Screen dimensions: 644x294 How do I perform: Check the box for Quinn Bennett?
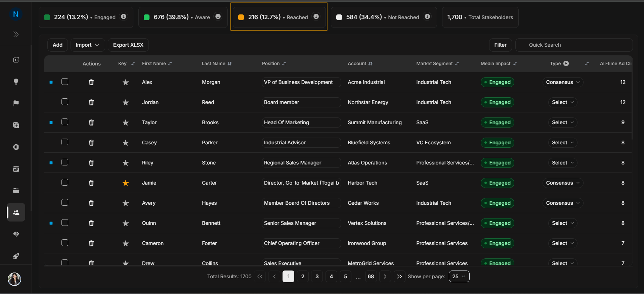(x=65, y=223)
